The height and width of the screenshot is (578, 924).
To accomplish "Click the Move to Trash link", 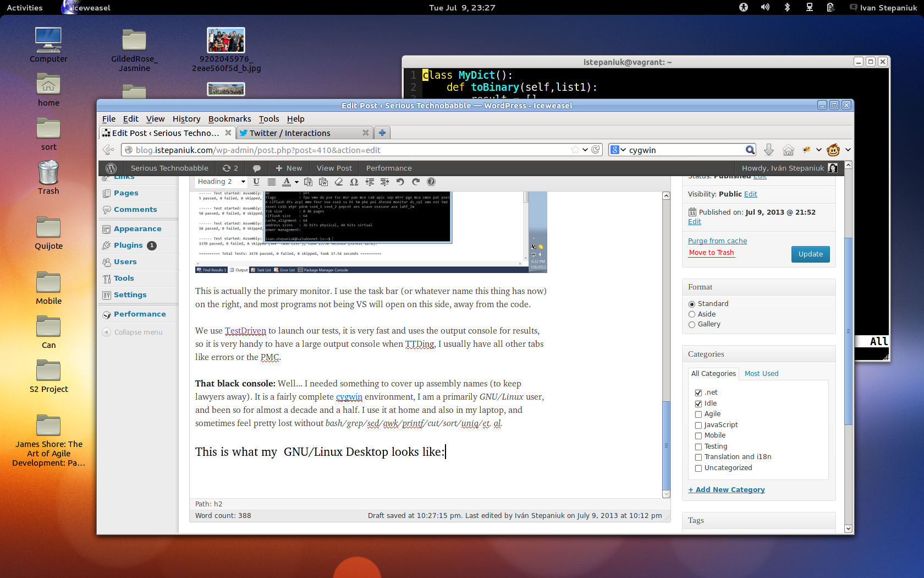I will 711,253.
